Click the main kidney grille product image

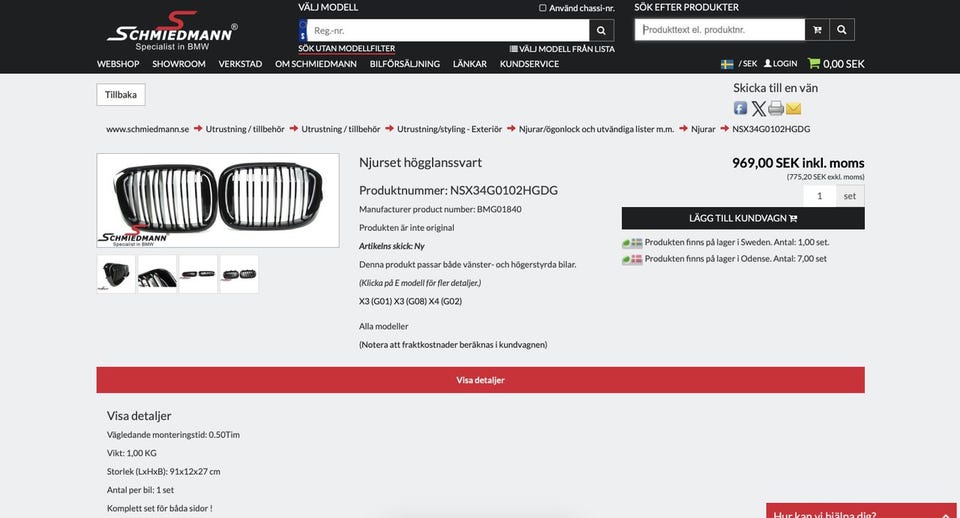[218, 200]
